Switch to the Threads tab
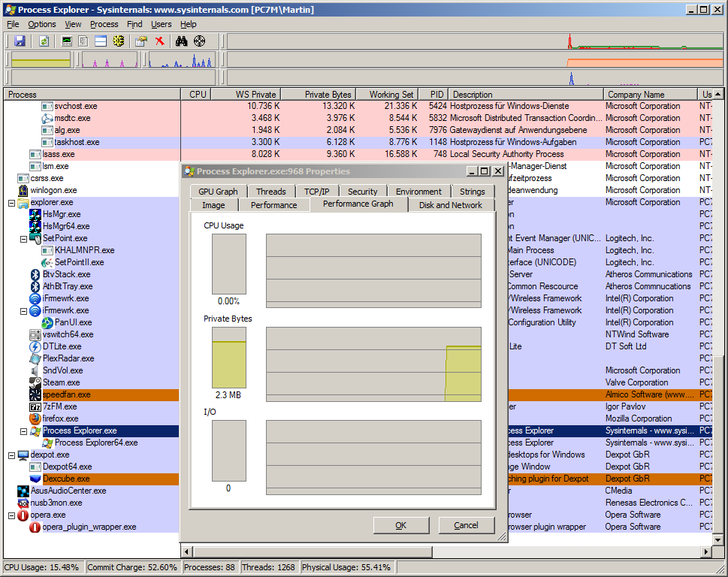The height and width of the screenshot is (577, 728). tap(271, 192)
